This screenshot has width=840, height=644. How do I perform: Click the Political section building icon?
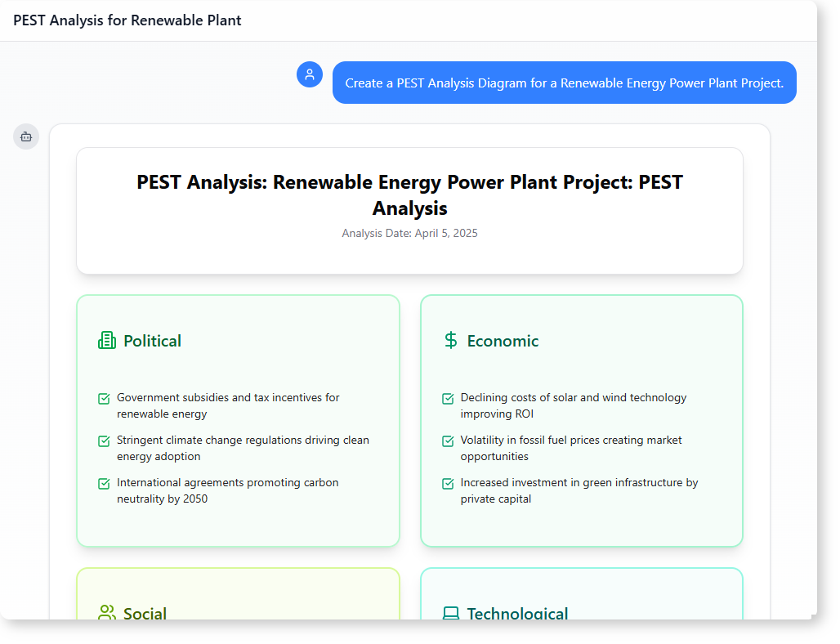107,341
